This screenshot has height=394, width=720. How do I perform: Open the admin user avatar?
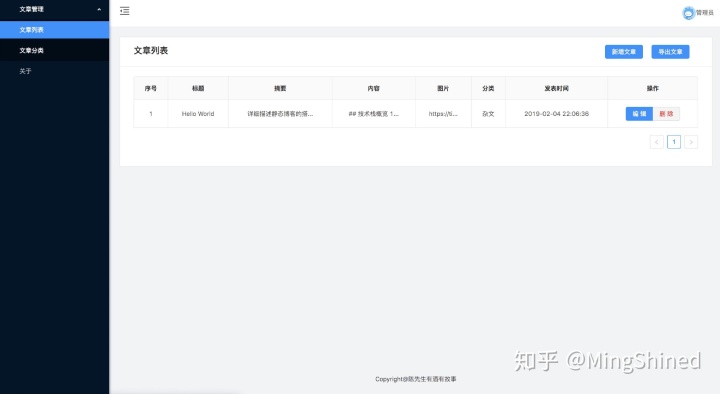688,13
